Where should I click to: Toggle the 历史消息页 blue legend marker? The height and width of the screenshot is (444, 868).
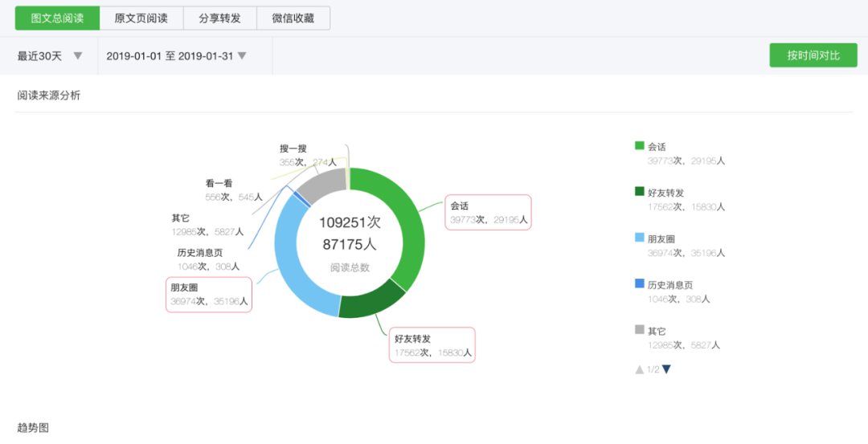[640, 283]
